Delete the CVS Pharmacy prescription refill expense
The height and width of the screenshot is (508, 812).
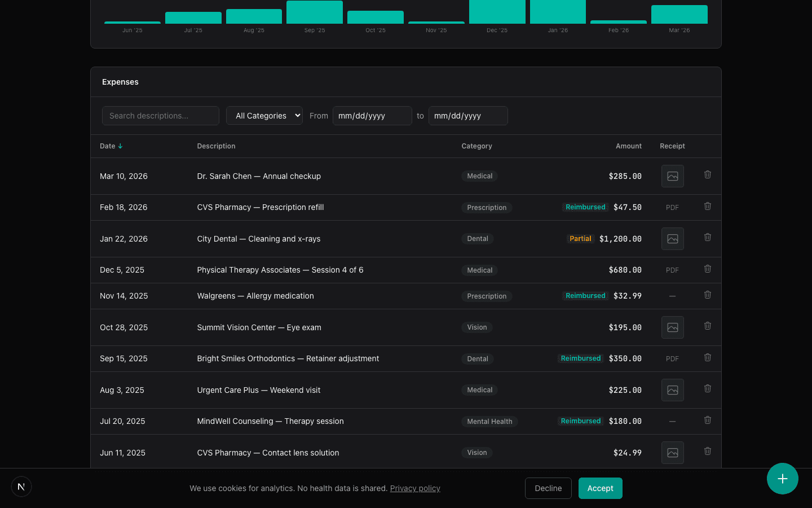(708, 206)
